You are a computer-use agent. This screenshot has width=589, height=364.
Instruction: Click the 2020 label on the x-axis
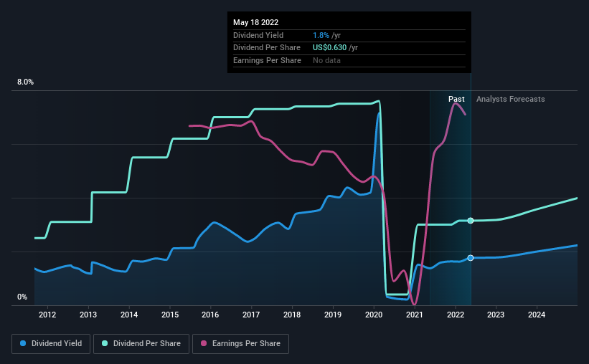[374, 315]
